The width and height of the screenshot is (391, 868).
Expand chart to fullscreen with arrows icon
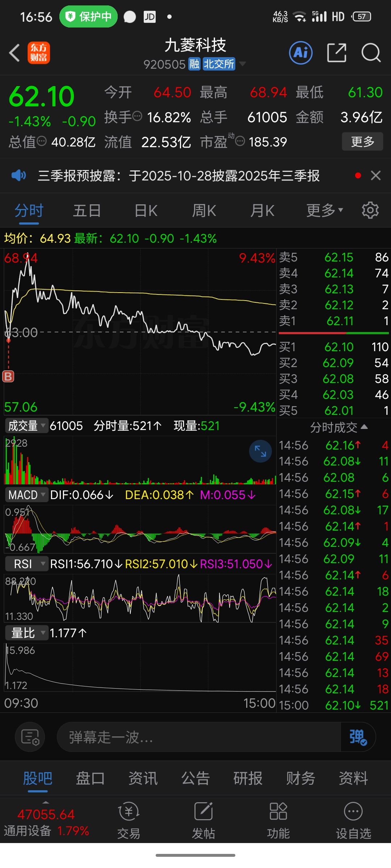pos(260,451)
